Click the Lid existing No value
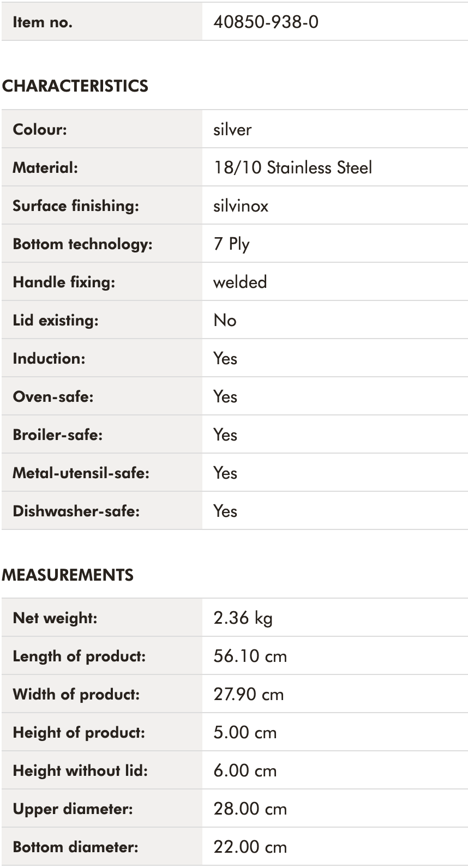This screenshot has width=468, height=868. click(x=225, y=320)
